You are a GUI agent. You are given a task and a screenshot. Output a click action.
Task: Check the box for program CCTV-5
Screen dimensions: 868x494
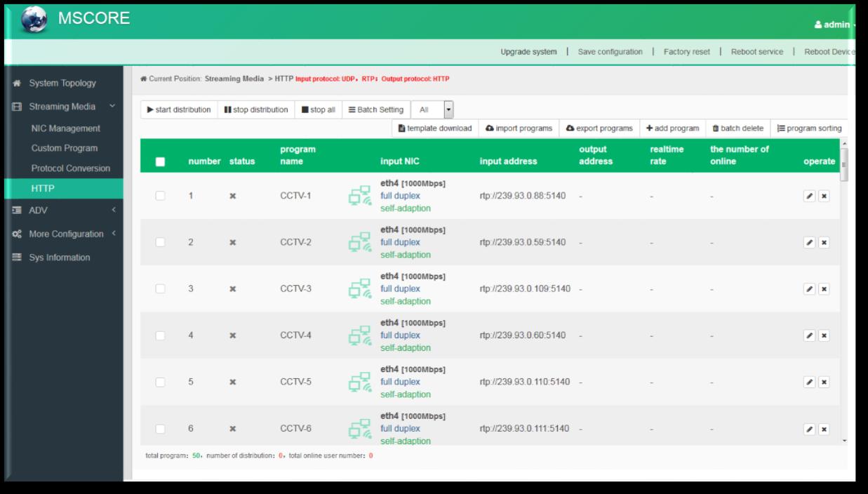coord(160,382)
